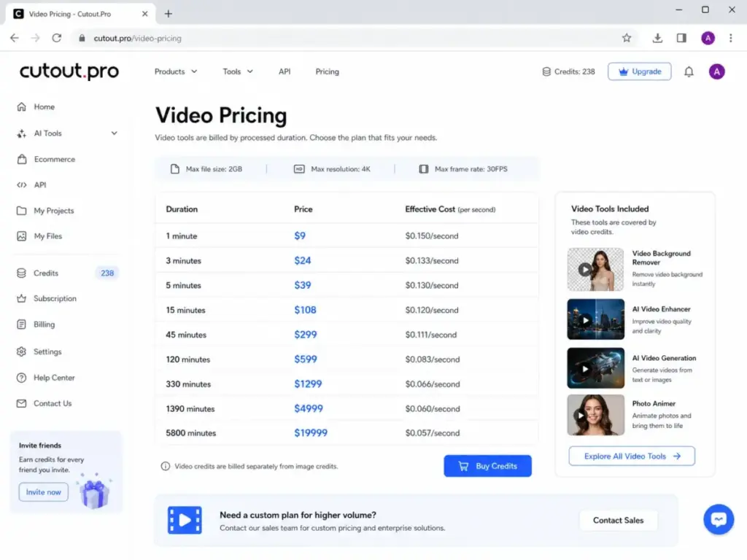Play the Photo Animer thumbnail
Viewport: 747px width, 560px height.
[595, 415]
